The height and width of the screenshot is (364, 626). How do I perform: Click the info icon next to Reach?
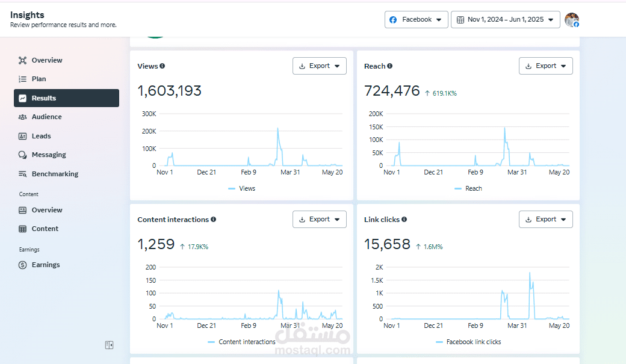[x=389, y=66]
